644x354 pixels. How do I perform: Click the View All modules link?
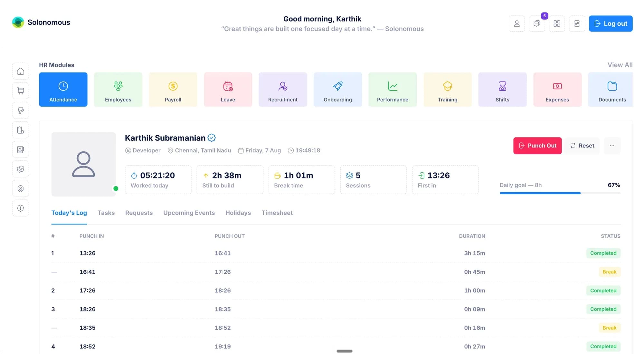620,65
